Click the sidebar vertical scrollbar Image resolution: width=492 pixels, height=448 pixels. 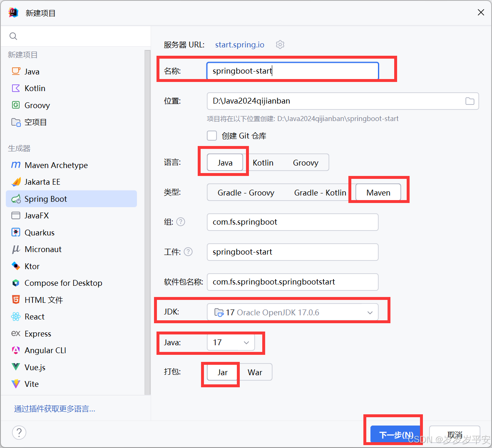click(x=147, y=222)
